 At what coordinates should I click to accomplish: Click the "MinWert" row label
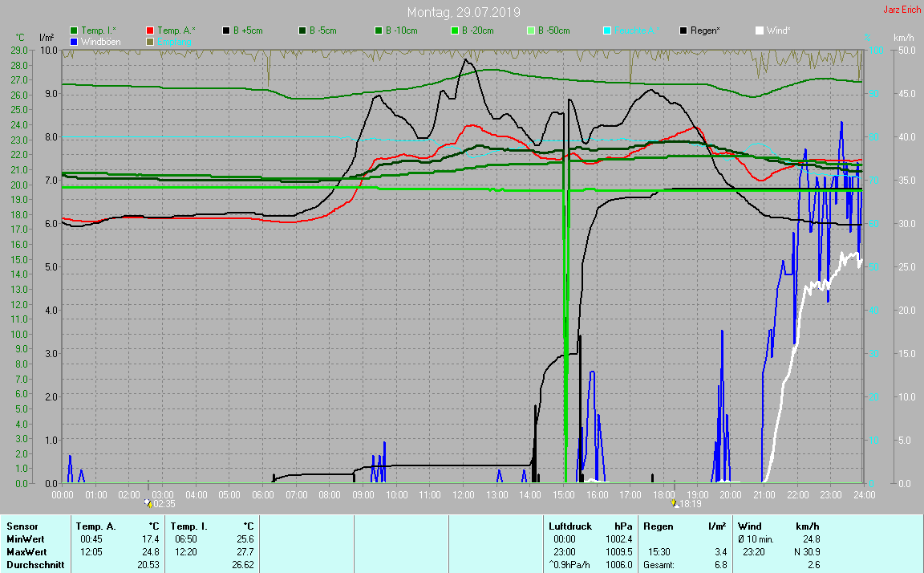click(26, 539)
